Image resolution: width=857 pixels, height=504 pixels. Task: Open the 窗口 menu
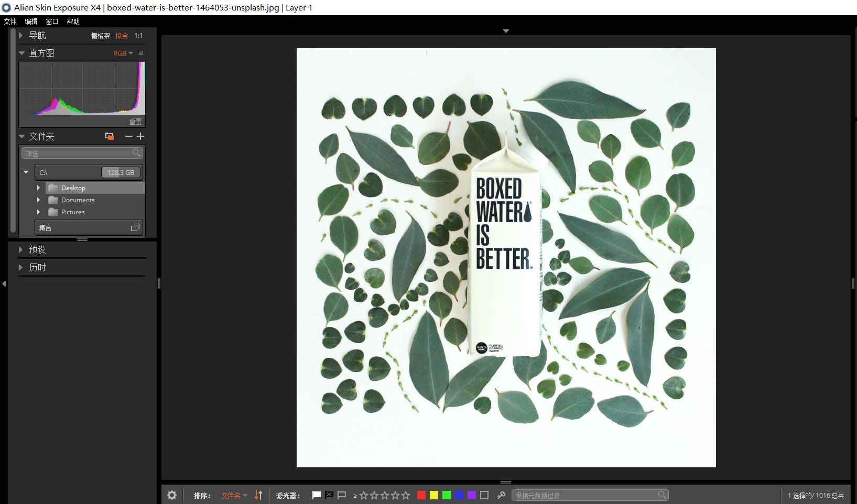coord(52,21)
